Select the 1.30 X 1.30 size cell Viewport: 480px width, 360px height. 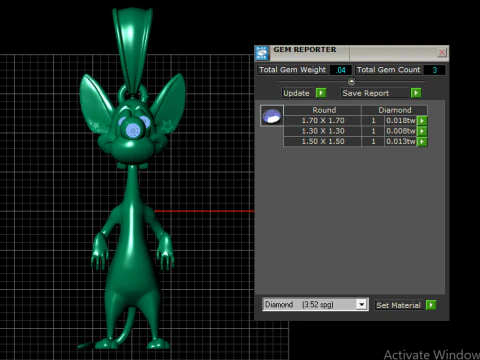pos(323,131)
